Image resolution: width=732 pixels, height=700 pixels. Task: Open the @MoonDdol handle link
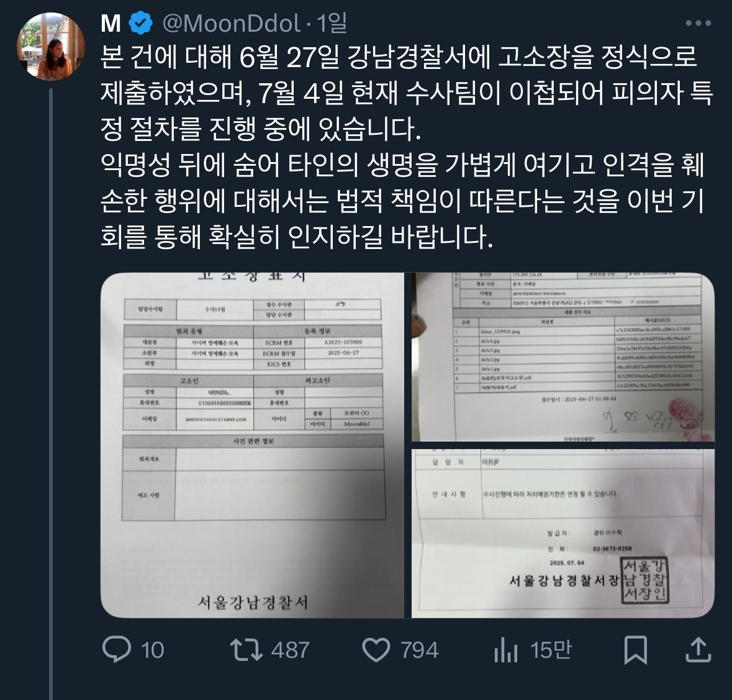coord(231,24)
